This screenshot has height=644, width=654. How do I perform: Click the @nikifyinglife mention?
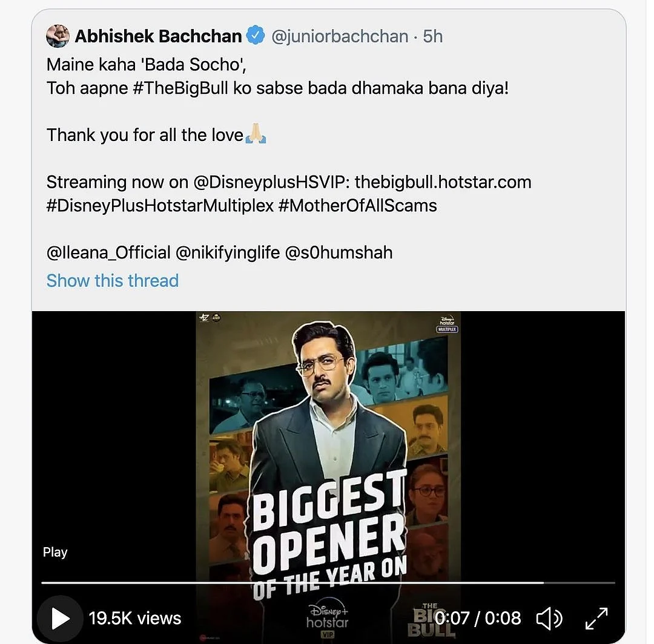(228, 252)
